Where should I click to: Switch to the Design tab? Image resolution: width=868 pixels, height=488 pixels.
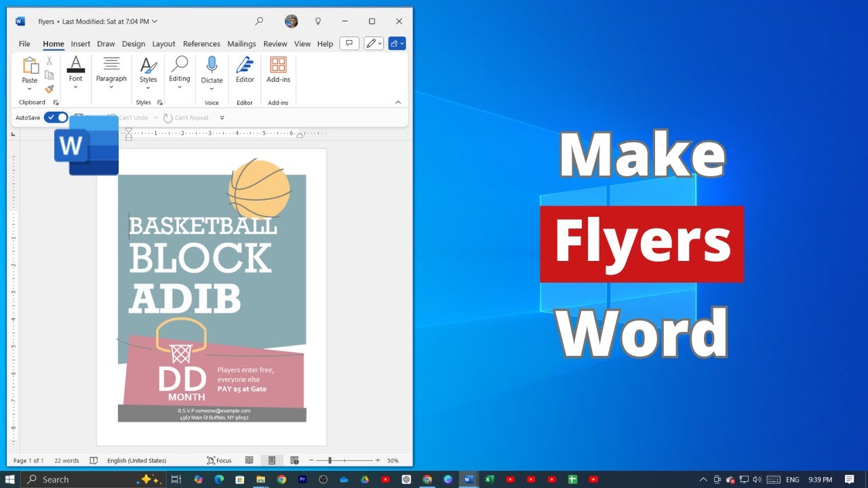[x=134, y=43]
